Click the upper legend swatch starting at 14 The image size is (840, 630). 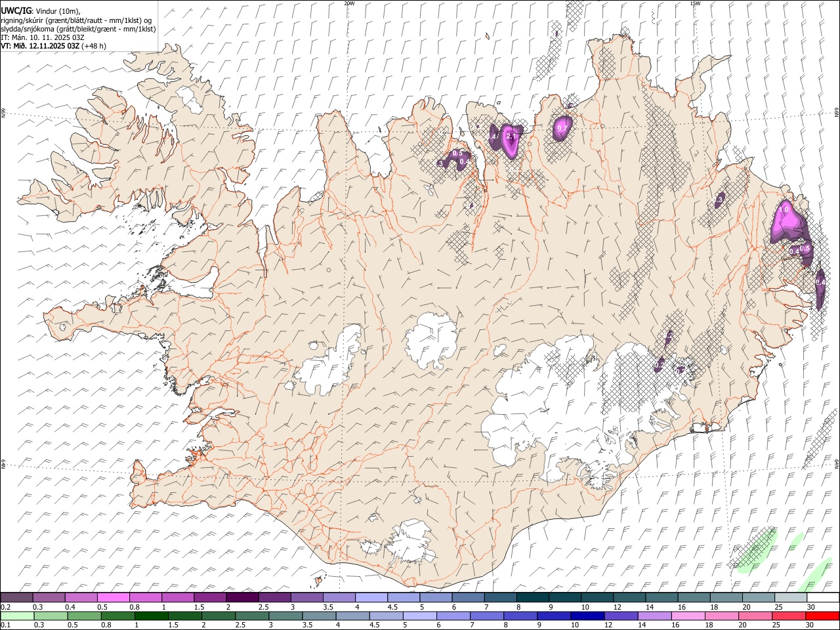pos(660,597)
